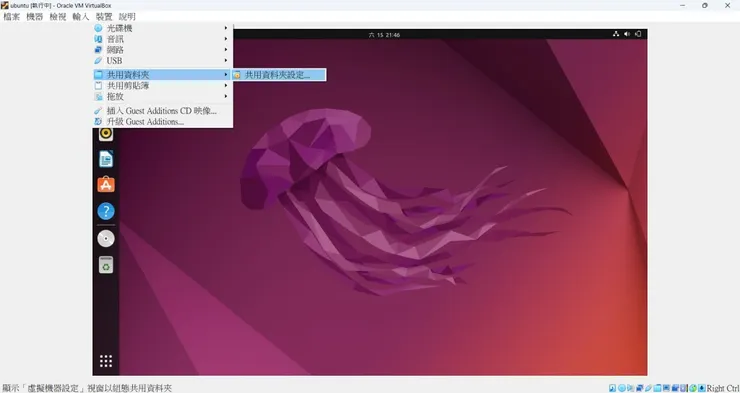Click the Ubuntu power indicator icon
The image size is (740, 393).
[x=638, y=34]
